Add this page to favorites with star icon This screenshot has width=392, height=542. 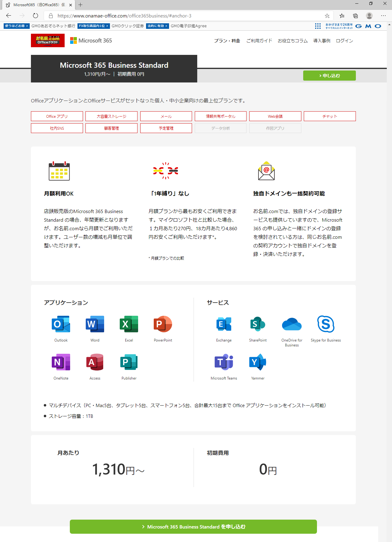click(327, 16)
